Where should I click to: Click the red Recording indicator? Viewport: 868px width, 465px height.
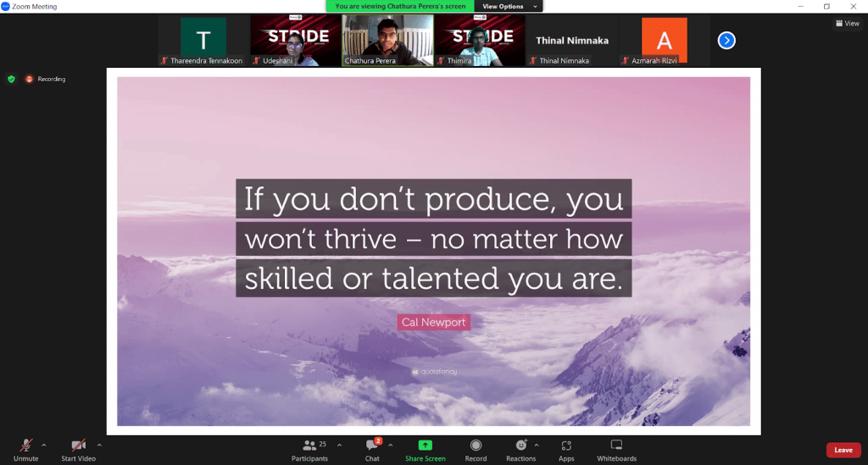(29, 79)
